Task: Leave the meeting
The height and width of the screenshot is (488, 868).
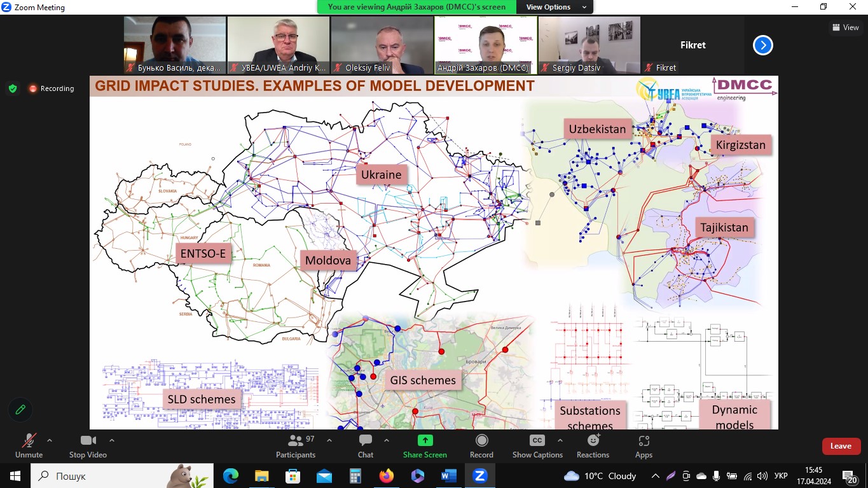Action: pyautogui.click(x=841, y=446)
